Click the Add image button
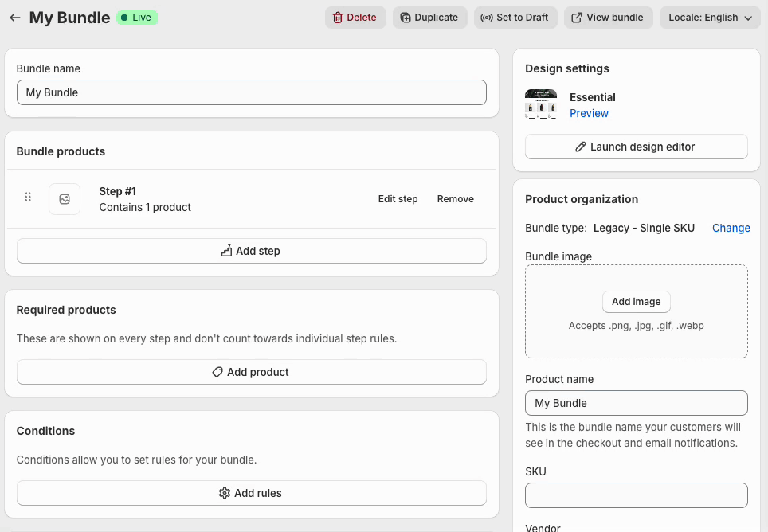This screenshot has width=768, height=532. [636, 302]
